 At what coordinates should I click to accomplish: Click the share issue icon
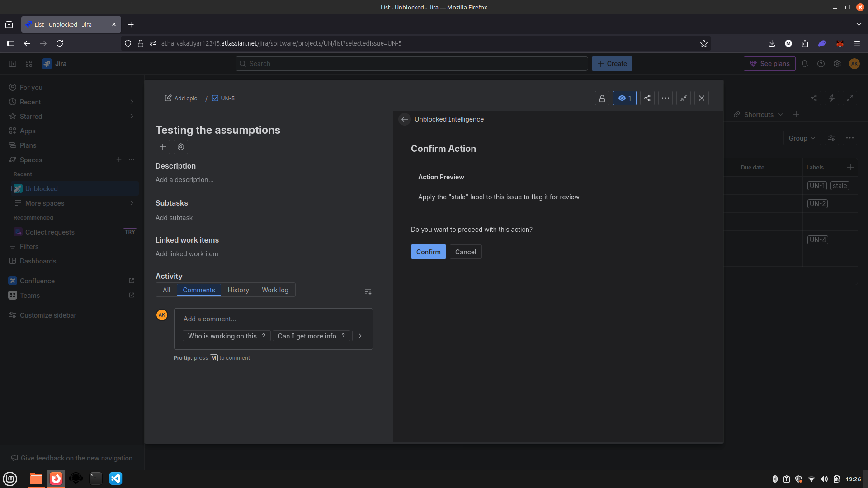(x=647, y=98)
